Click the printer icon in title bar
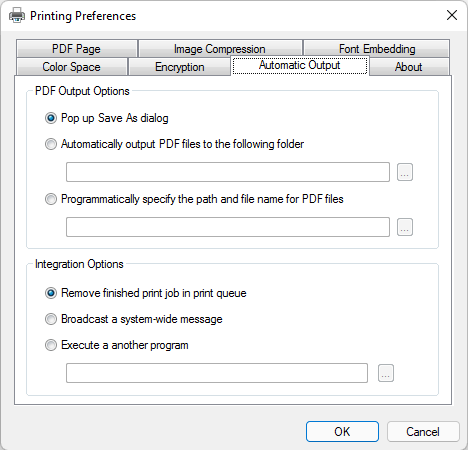Viewport: 468px width, 450px height. tap(17, 15)
